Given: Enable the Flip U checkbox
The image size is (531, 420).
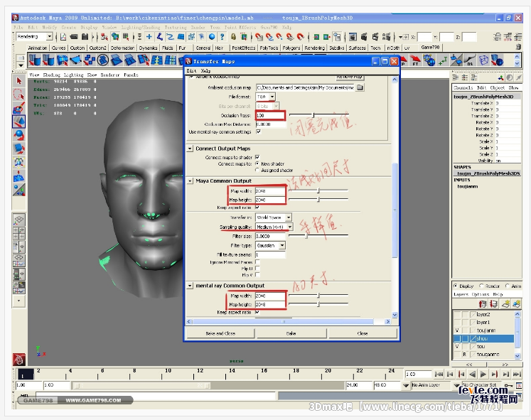Looking at the screenshot, I should pyautogui.click(x=257, y=269).
